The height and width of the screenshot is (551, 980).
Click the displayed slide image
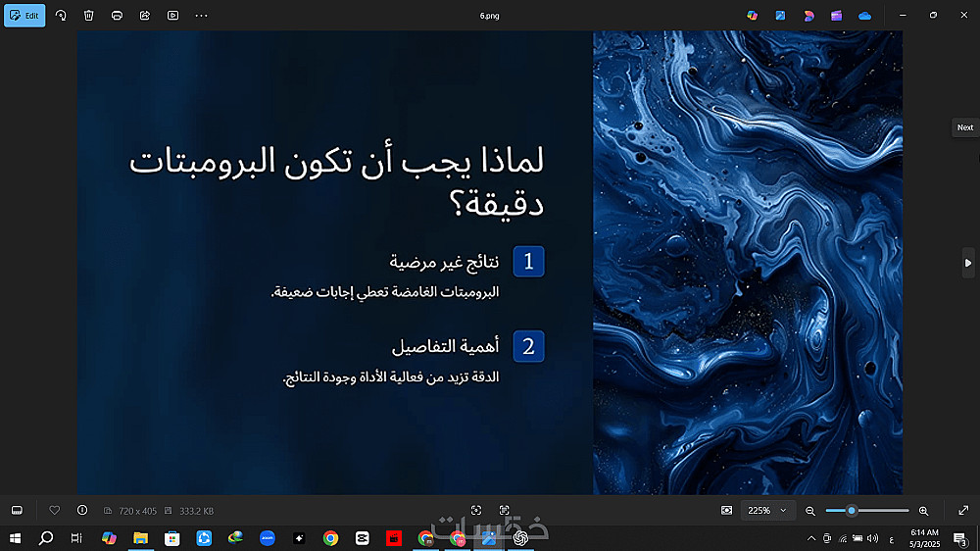[x=490, y=263]
